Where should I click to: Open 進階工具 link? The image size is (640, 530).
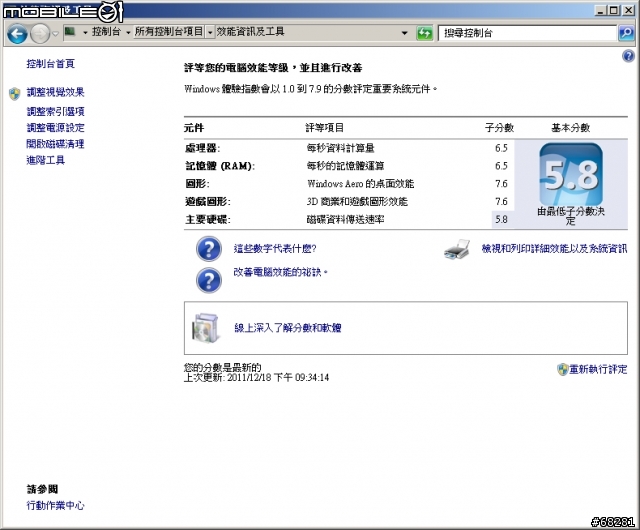[46, 160]
